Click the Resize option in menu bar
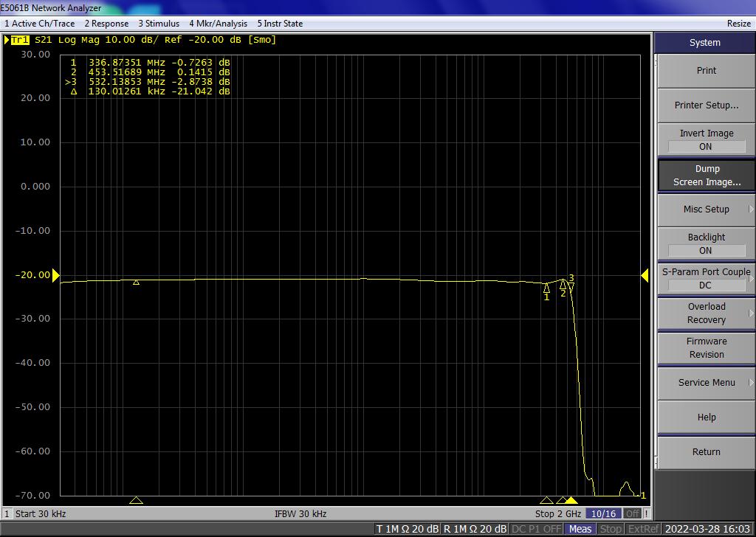The height and width of the screenshot is (537, 756). pos(738,24)
